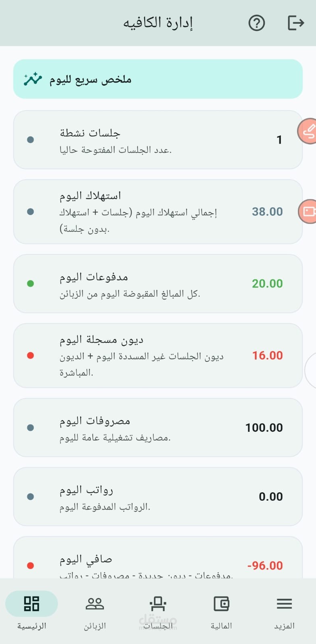
Task: Open the help question mark icon
Action: coord(256,23)
